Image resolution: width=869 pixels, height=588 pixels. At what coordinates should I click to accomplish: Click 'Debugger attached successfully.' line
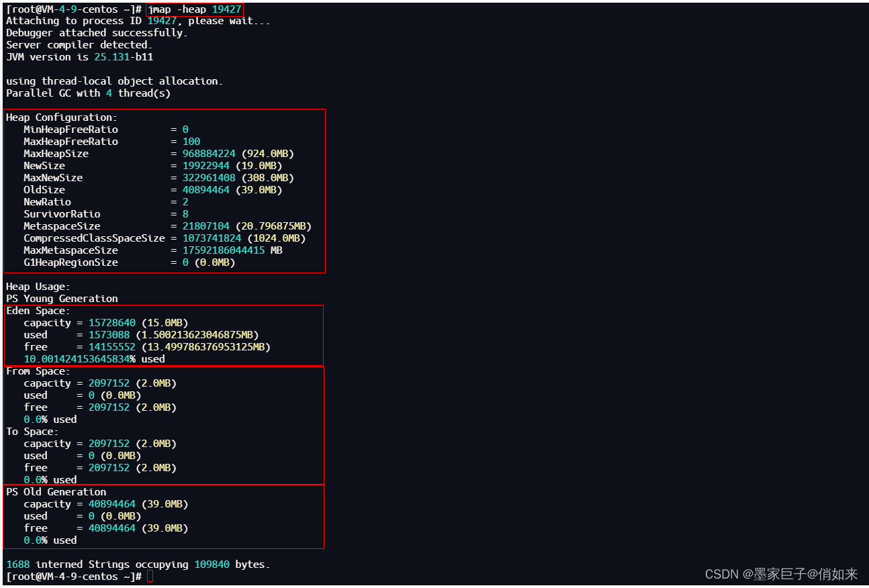tap(97, 33)
